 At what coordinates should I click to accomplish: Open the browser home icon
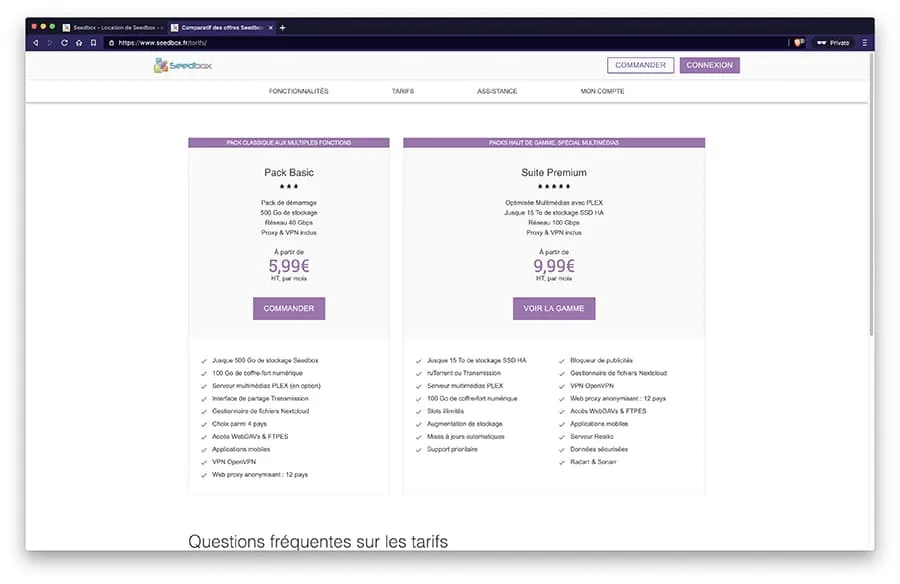tap(79, 43)
